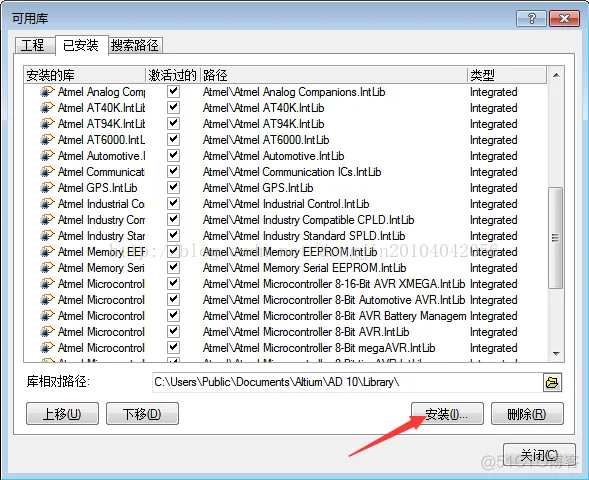Click the 删除(R) button

(527, 414)
